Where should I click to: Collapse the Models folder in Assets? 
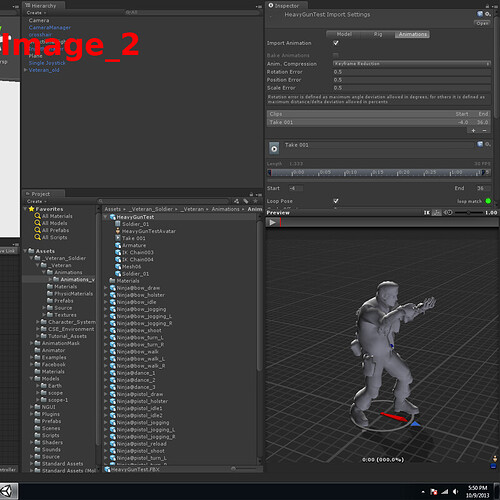tap(32, 379)
